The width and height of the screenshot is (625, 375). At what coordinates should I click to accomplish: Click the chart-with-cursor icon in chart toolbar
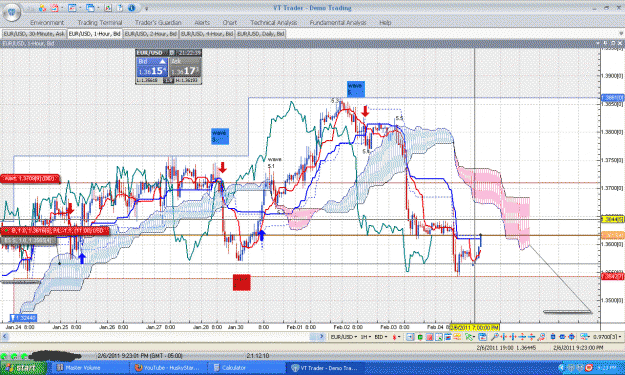tap(438, 337)
